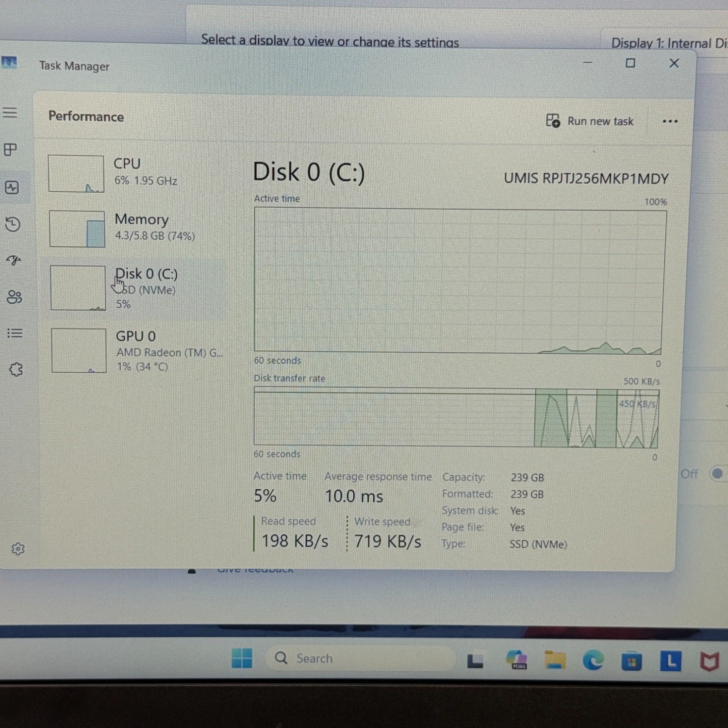The image size is (728, 728).
Task: Open the three-dot more options menu
Action: 670,121
